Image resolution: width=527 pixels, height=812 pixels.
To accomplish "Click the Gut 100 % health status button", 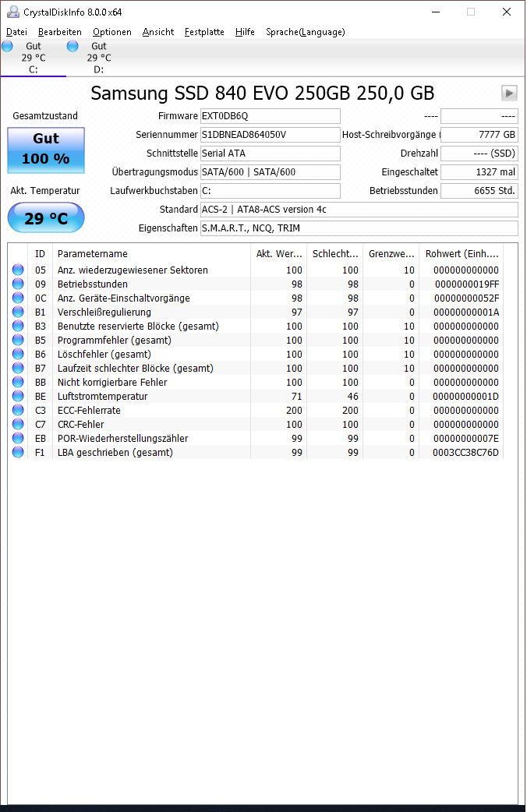I will (x=45, y=150).
